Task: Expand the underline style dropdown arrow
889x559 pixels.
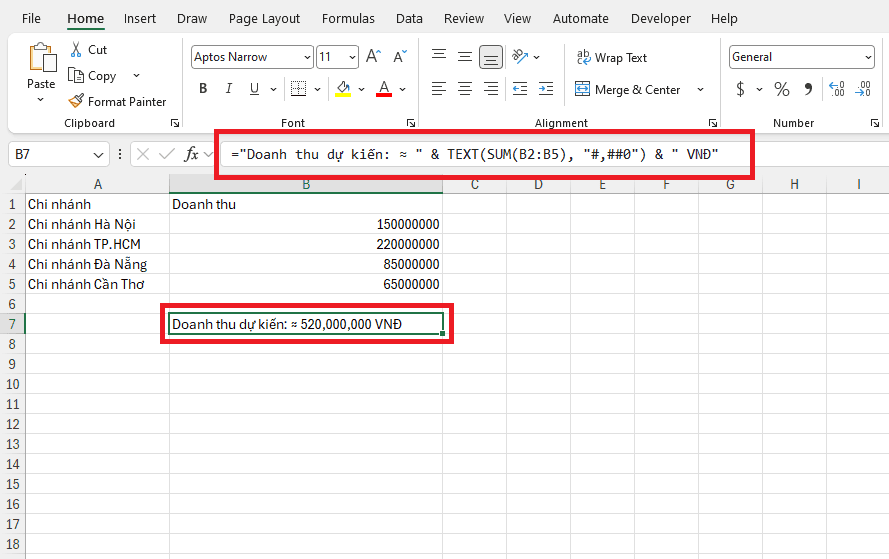Action: tap(273, 89)
